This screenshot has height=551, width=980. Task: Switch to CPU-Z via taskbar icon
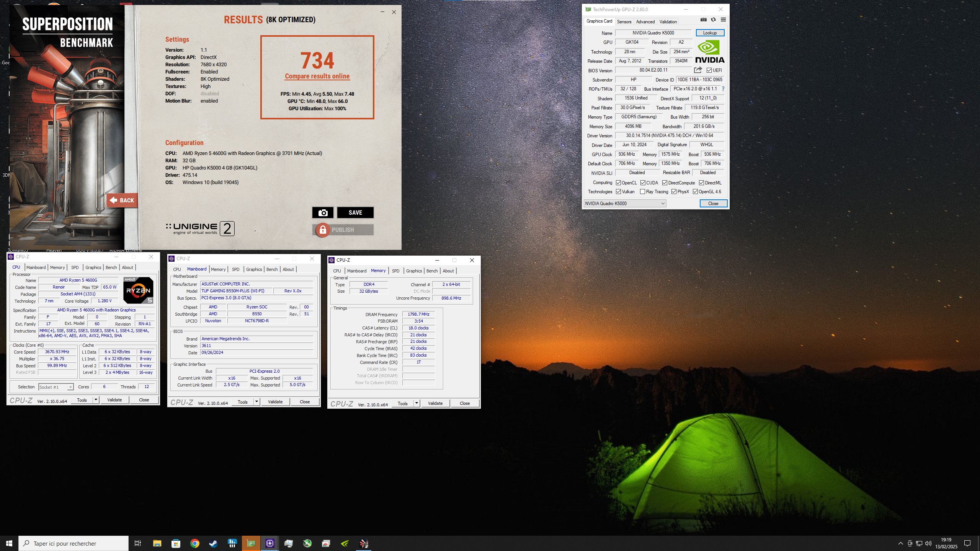(270, 543)
